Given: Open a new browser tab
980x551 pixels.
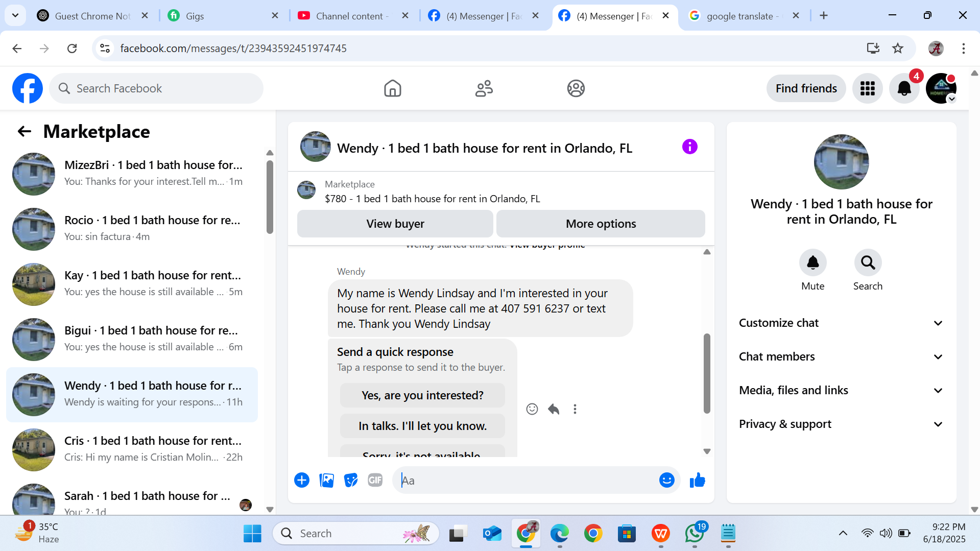Looking at the screenshot, I should pyautogui.click(x=824, y=16).
